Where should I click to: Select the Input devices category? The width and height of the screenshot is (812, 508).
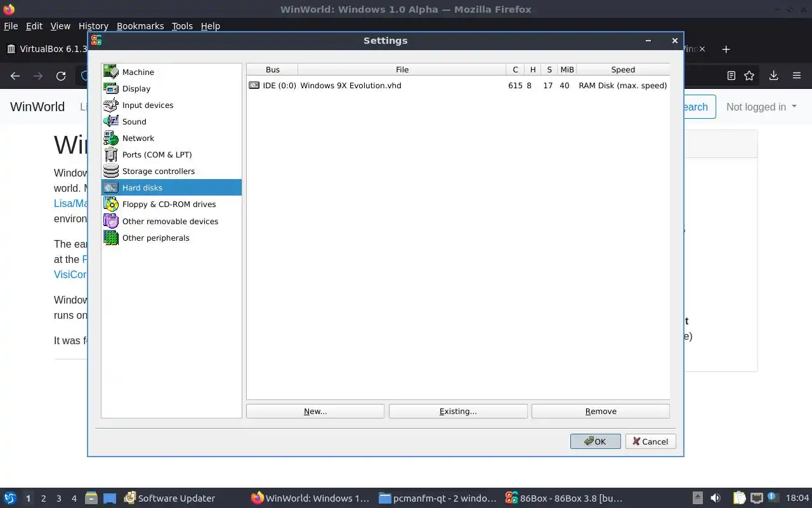[x=171, y=105]
